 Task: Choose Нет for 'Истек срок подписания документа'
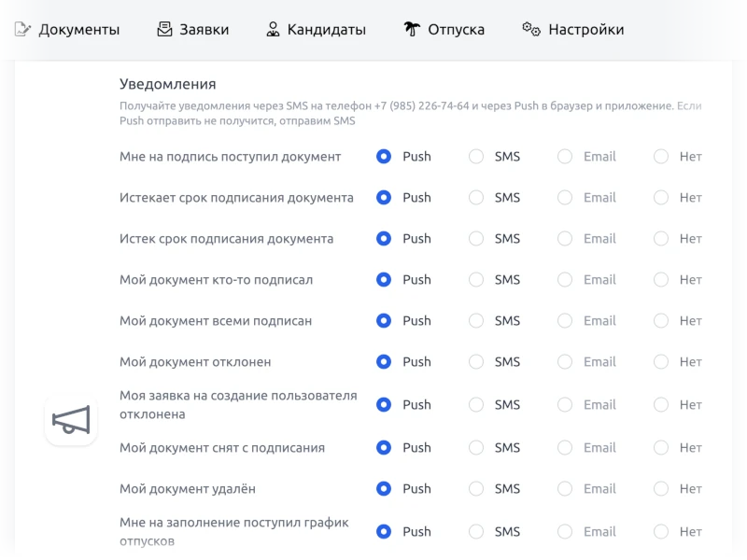(661, 239)
